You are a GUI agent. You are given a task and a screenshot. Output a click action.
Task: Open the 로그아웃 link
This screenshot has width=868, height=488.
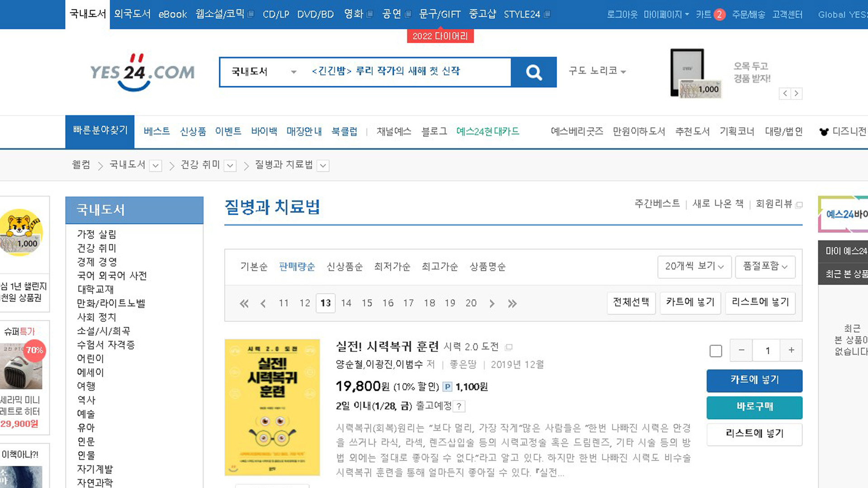click(622, 15)
